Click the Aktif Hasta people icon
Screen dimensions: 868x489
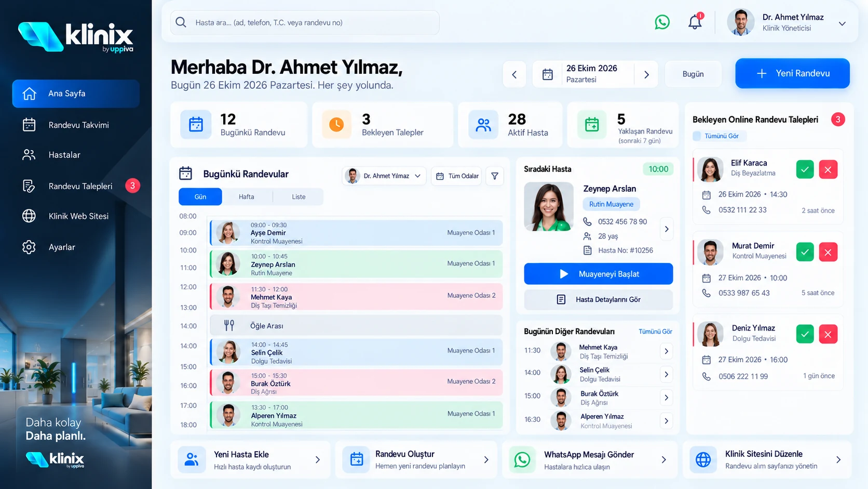483,125
